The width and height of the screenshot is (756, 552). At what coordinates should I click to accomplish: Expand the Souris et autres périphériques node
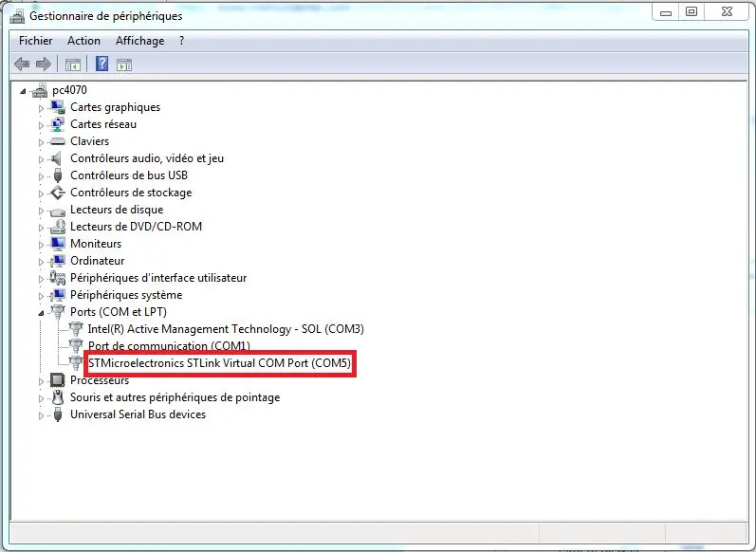pyautogui.click(x=41, y=398)
